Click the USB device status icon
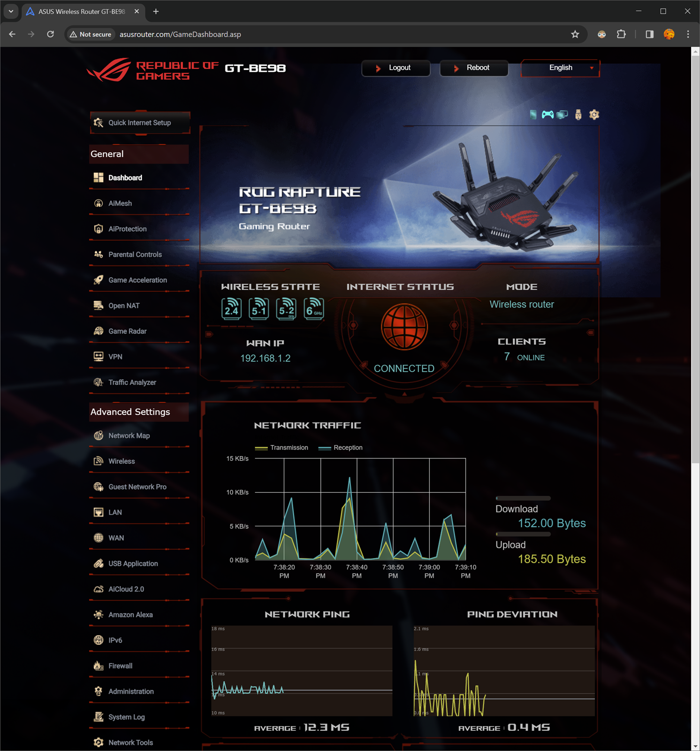The height and width of the screenshot is (751, 700). tap(578, 115)
